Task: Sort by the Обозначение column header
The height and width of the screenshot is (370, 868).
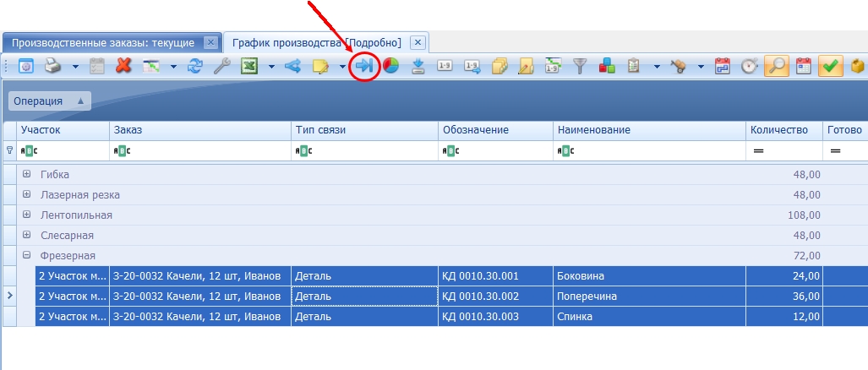Action: pos(495,130)
